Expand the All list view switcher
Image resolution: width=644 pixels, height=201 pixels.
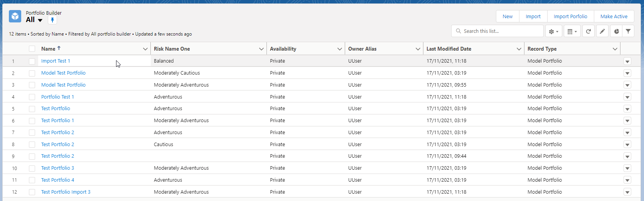click(x=40, y=20)
